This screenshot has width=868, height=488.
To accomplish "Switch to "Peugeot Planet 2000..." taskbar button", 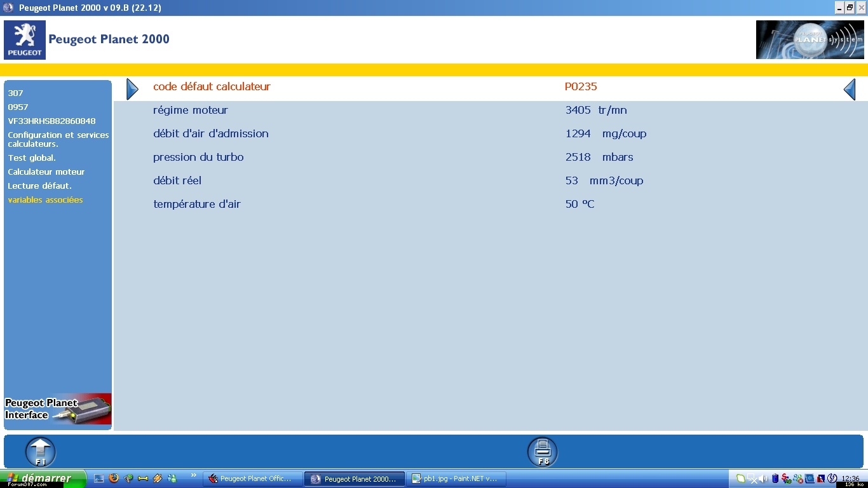I will tap(355, 479).
